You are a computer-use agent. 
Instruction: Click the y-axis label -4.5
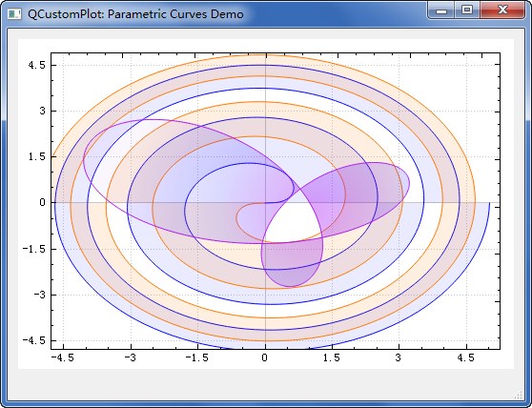[x=34, y=340]
